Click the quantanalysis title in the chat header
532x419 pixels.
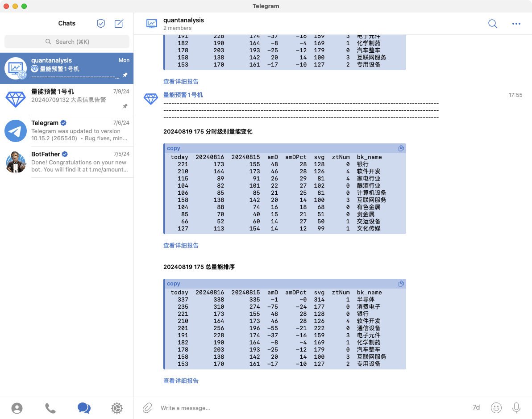(x=183, y=20)
